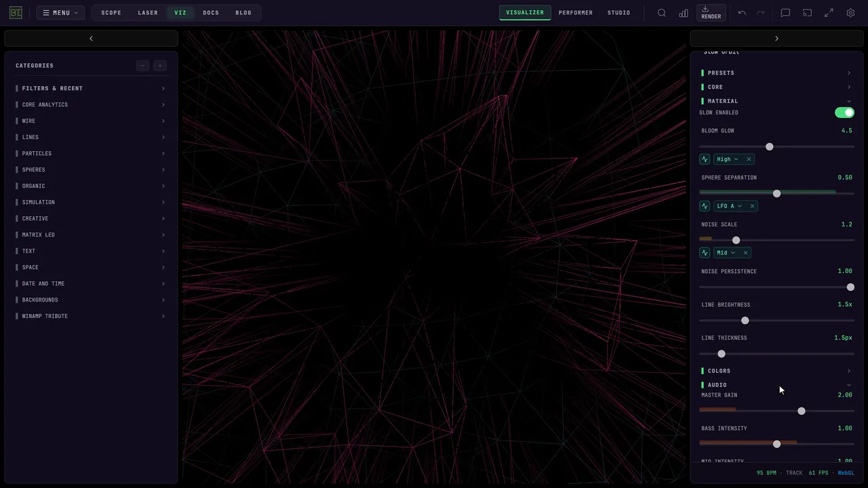Expand the Presets section
The image size is (868, 488).
pos(776,73)
